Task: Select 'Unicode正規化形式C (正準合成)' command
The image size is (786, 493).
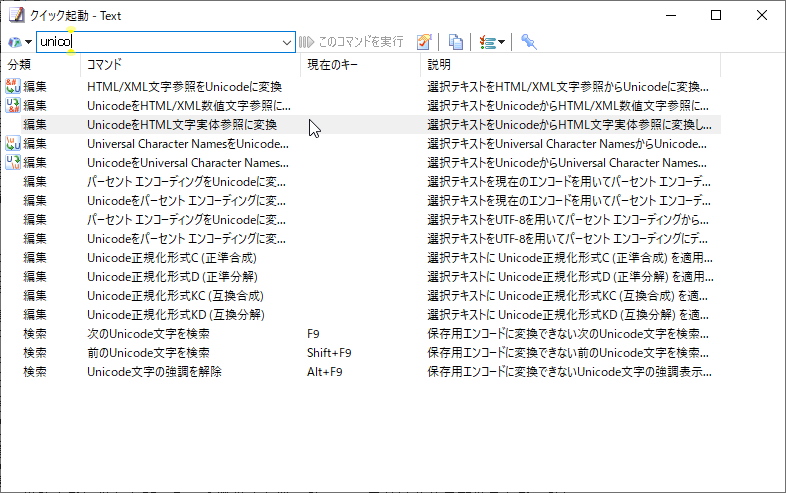Action: 172,258
